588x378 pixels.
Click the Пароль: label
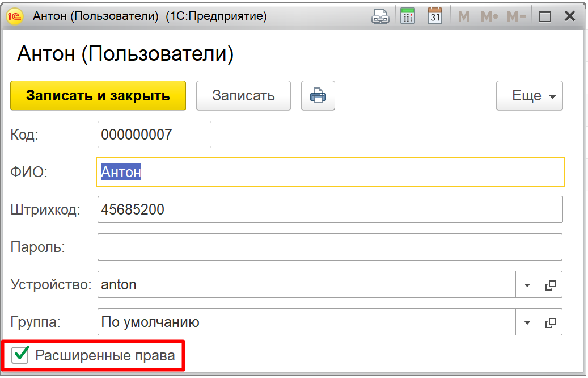point(37,247)
